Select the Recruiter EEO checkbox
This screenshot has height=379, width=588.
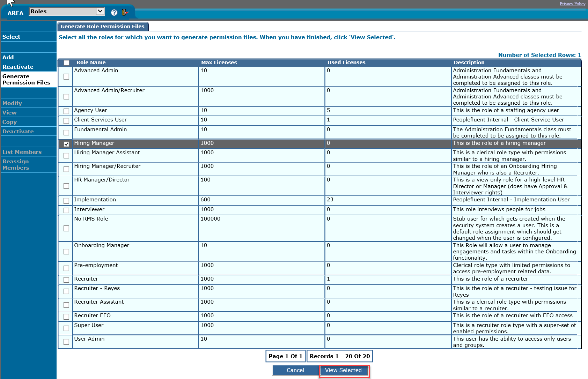pyautogui.click(x=66, y=317)
